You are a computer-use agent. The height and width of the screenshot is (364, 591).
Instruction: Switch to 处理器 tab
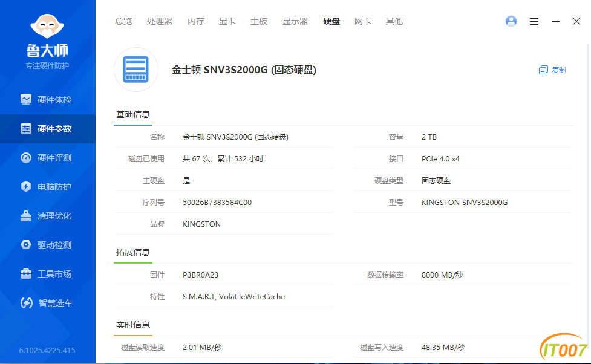coord(160,22)
